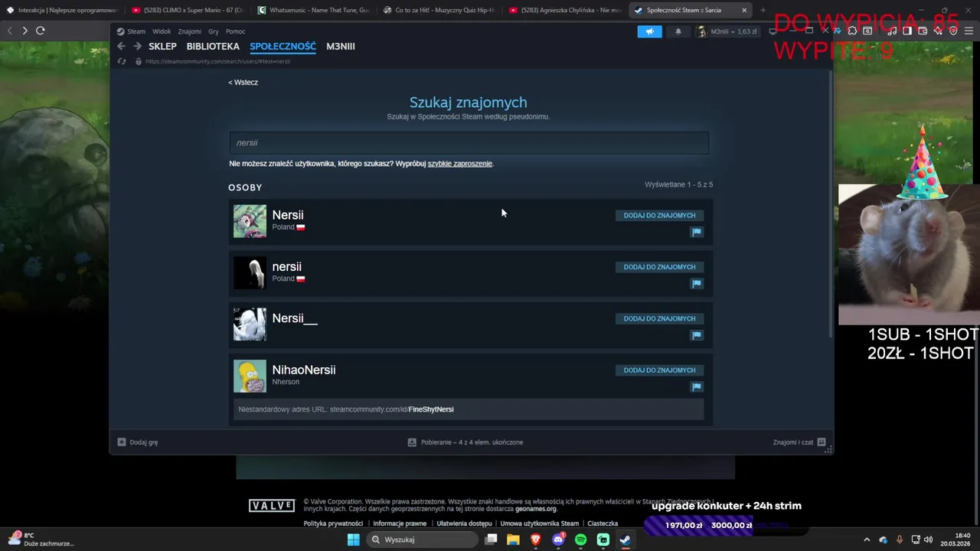Open Pobieranie downloads status

click(x=465, y=442)
